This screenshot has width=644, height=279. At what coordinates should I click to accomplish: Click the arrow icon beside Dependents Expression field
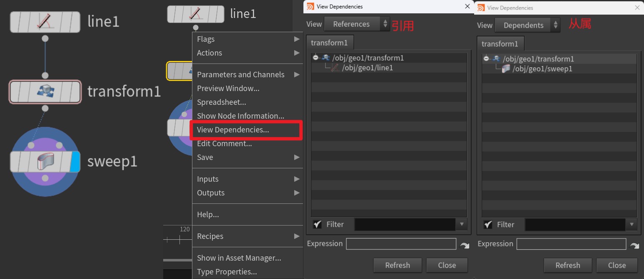(635, 245)
